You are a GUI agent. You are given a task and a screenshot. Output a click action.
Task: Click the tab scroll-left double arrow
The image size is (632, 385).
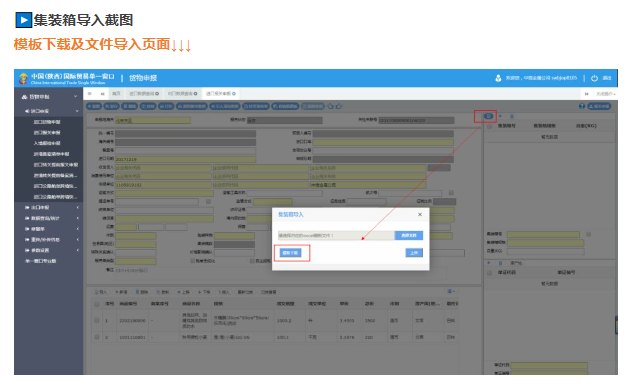pyautogui.click(x=102, y=94)
